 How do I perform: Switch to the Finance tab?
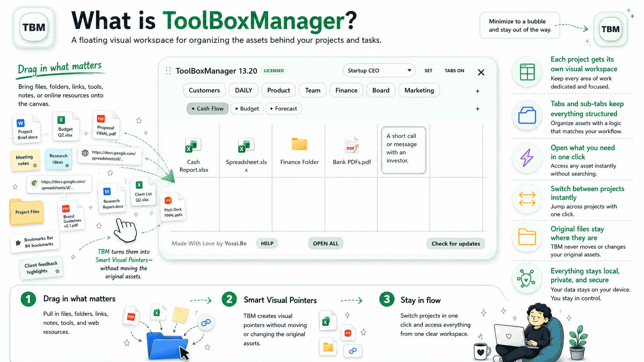pyautogui.click(x=346, y=90)
